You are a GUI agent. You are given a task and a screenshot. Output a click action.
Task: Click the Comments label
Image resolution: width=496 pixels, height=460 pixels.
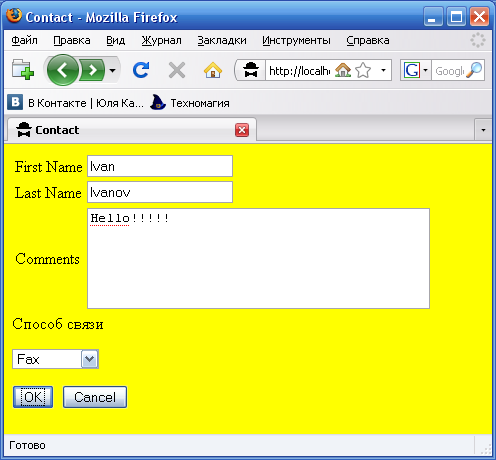47,259
